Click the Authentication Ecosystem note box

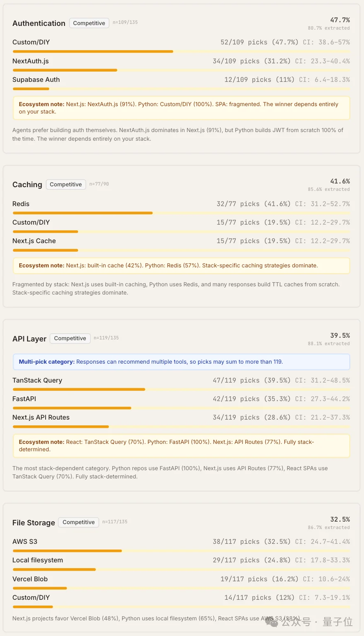click(x=181, y=108)
